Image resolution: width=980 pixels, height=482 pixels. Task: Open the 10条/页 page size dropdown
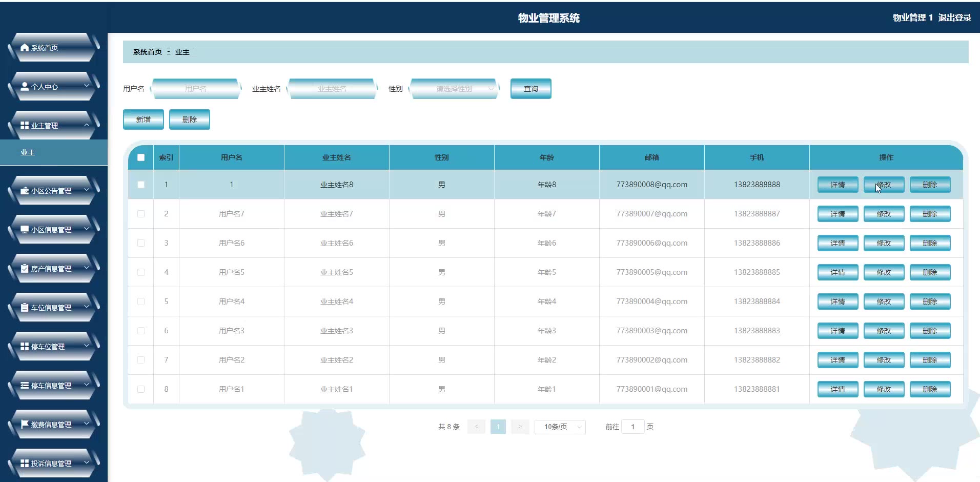(560, 427)
